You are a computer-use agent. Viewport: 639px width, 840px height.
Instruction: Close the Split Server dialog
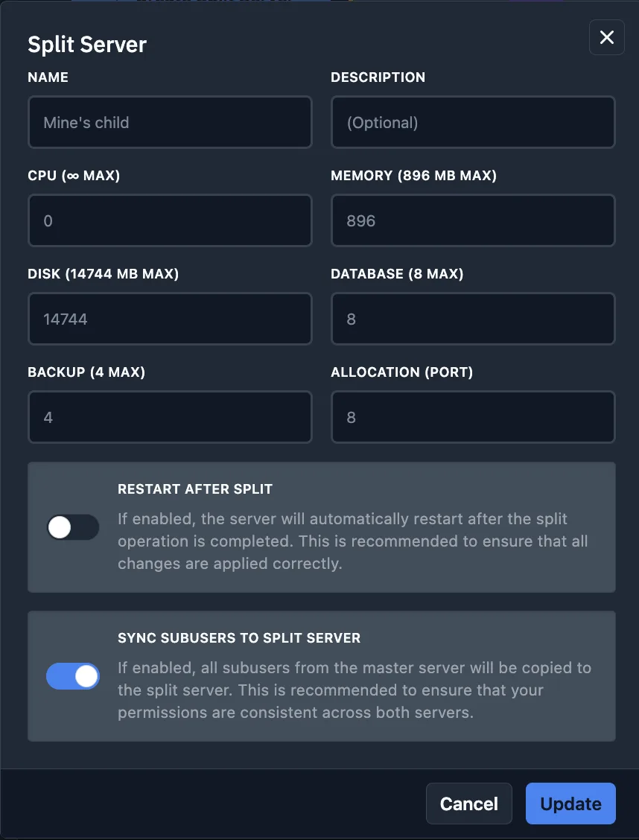click(606, 37)
